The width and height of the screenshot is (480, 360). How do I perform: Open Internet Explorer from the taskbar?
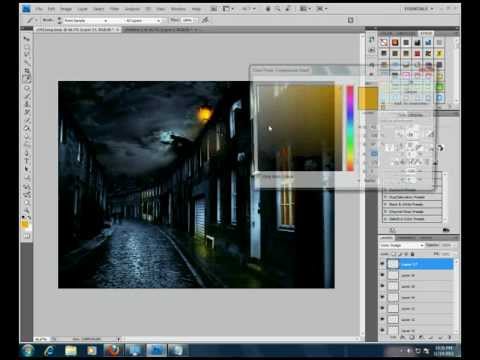[50, 350]
